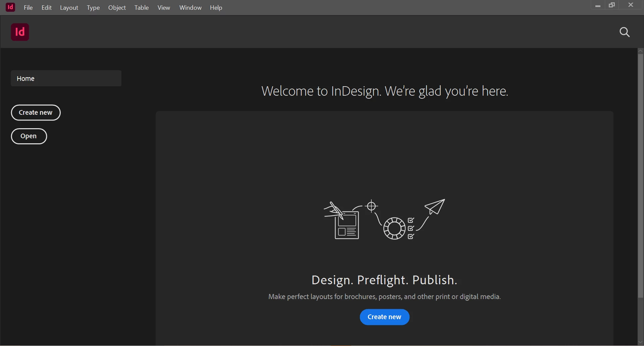Open the Help menu
This screenshot has width=644, height=346.
(216, 8)
